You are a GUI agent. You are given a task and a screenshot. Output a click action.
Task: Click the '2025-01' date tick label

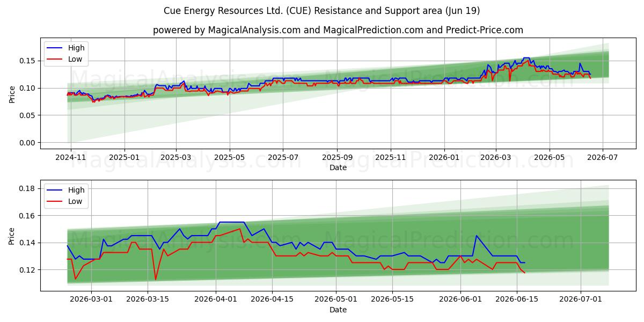(x=125, y=157)
